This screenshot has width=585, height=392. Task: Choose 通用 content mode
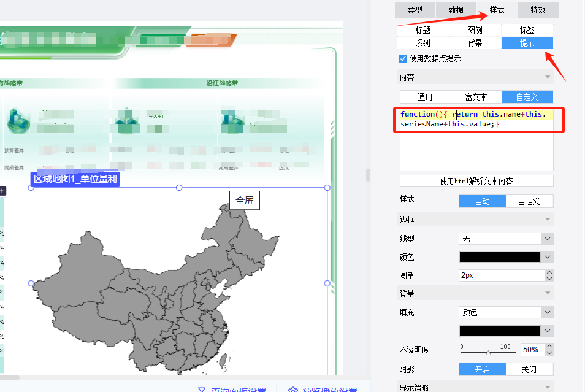(425, 97)
